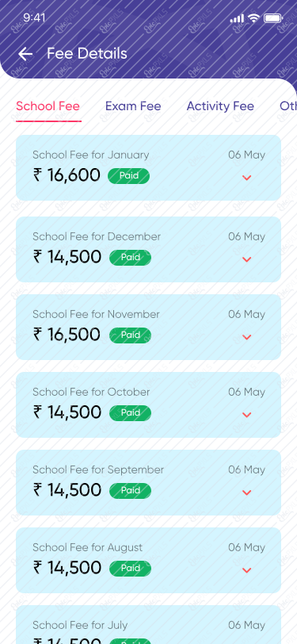Select the School Fee tab
The width and height of the screenshot is (297, 644).
point(48,106)
